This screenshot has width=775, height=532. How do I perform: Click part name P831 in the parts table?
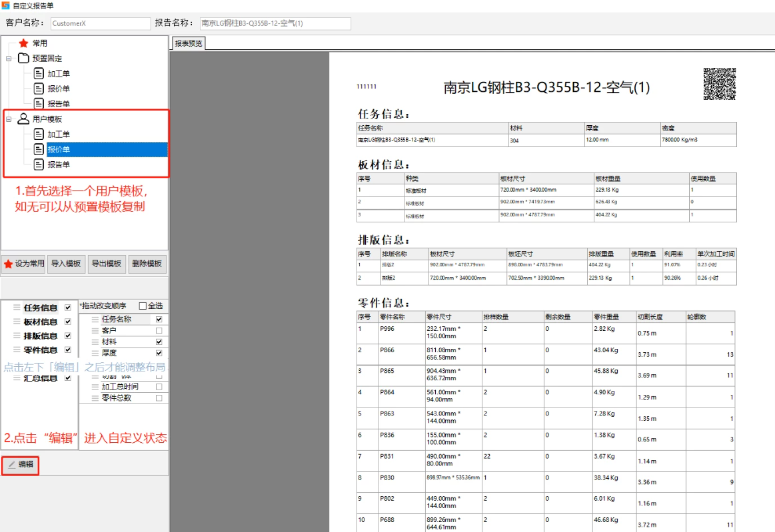coord(387,456)
